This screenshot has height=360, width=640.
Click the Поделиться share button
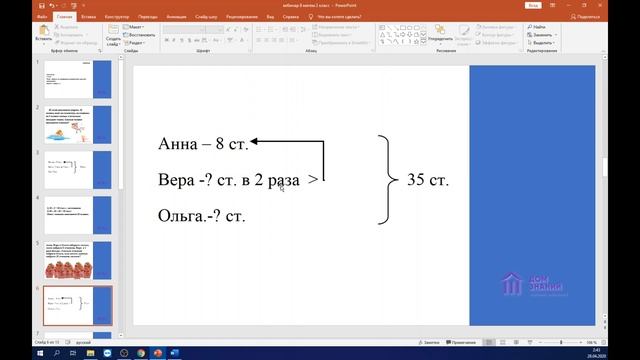pos(585,17)
